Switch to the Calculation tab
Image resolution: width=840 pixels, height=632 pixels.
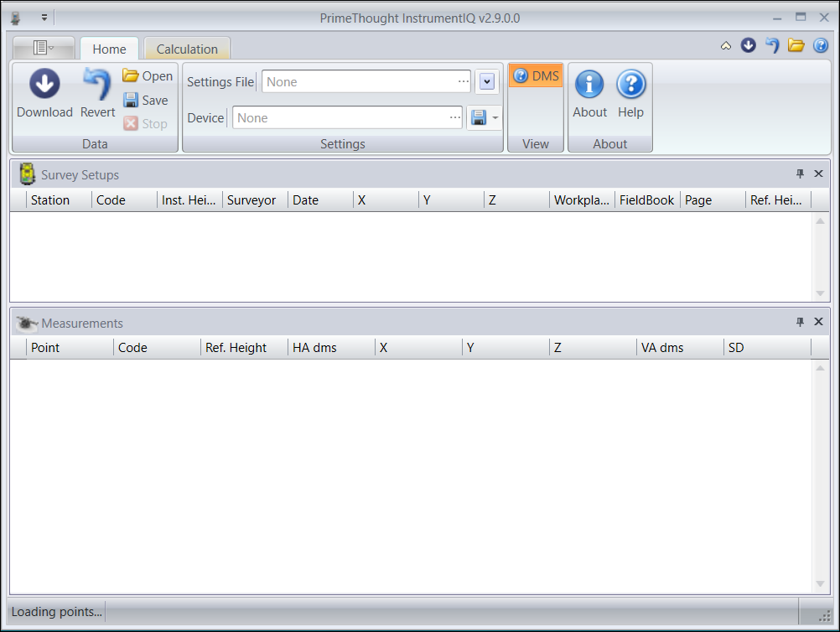[x=187, y=49]
